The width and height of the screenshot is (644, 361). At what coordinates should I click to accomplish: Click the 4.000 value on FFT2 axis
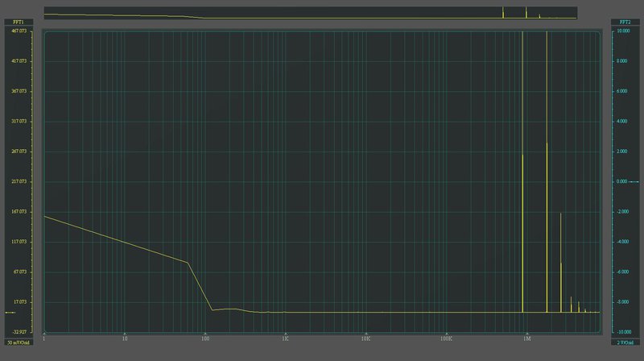point(621,122)
